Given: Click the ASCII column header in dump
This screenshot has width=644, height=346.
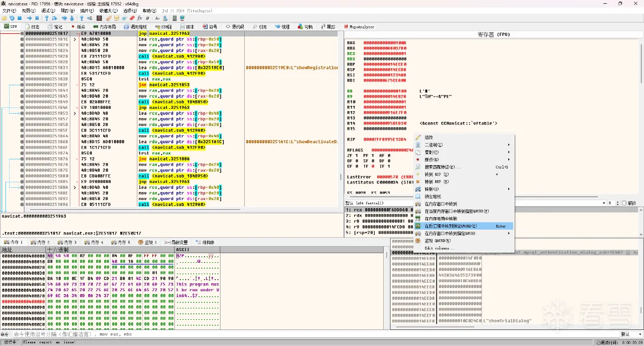Looking at the screenshot, I should (x=197, y=249).
